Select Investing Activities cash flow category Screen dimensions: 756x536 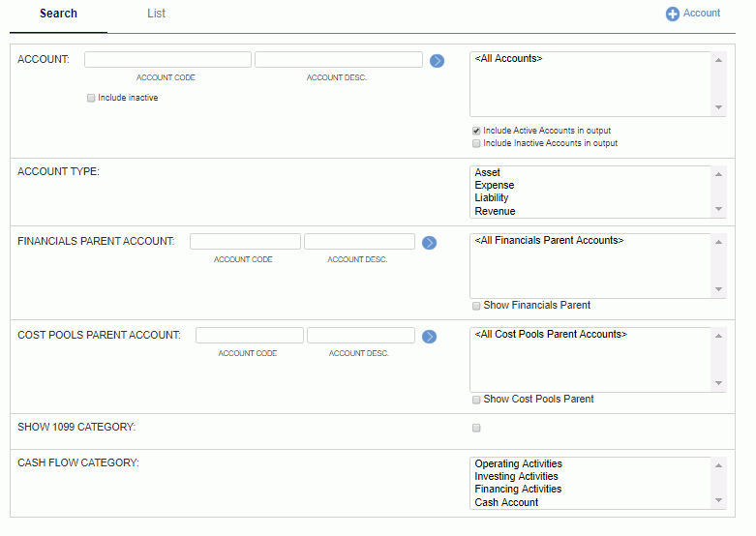click(516, 476)
